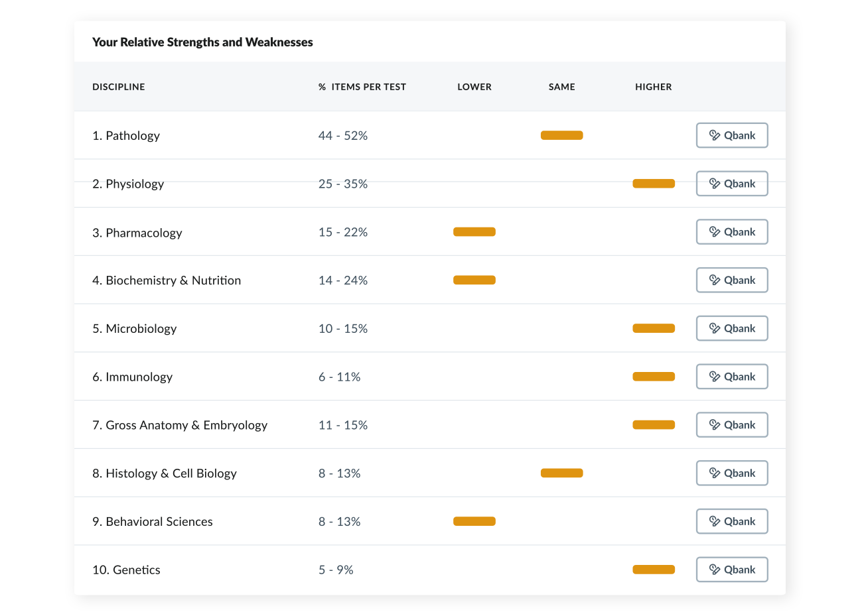Viewport: 860px width, 616px height.
Task: Click the Qbank icon for Pharmacology
Action: pos(713,231)
